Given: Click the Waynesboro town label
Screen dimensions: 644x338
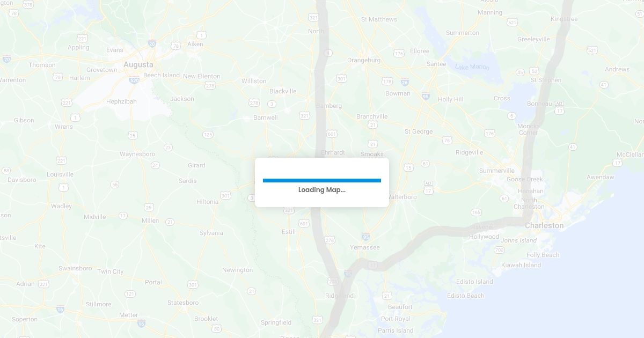Looking at the screenshot, I should 137,154.
